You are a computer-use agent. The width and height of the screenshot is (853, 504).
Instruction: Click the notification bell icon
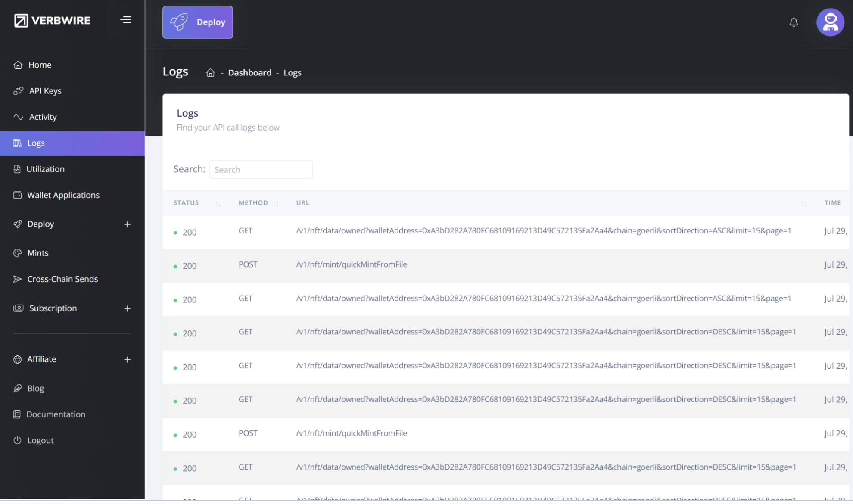coord(794,22)
